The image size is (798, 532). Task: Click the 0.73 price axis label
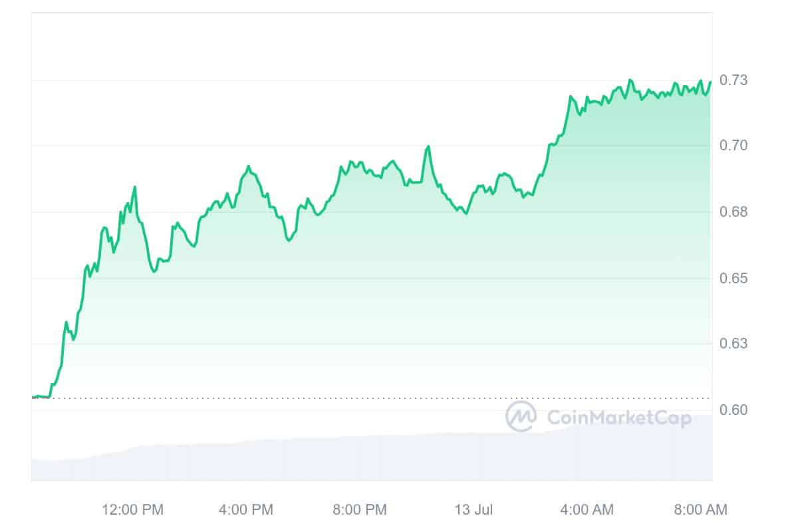pyautogui.click(x=733, y=80)
